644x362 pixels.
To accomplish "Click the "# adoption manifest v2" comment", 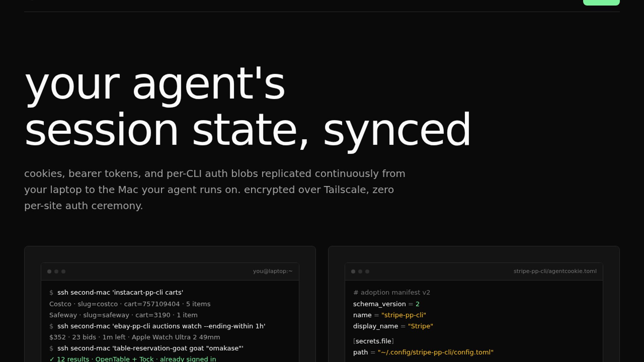I will 391,293.
